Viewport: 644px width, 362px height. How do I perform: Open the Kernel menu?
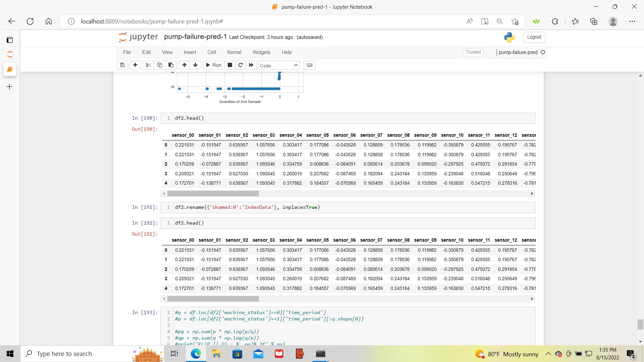coord(234,52)
